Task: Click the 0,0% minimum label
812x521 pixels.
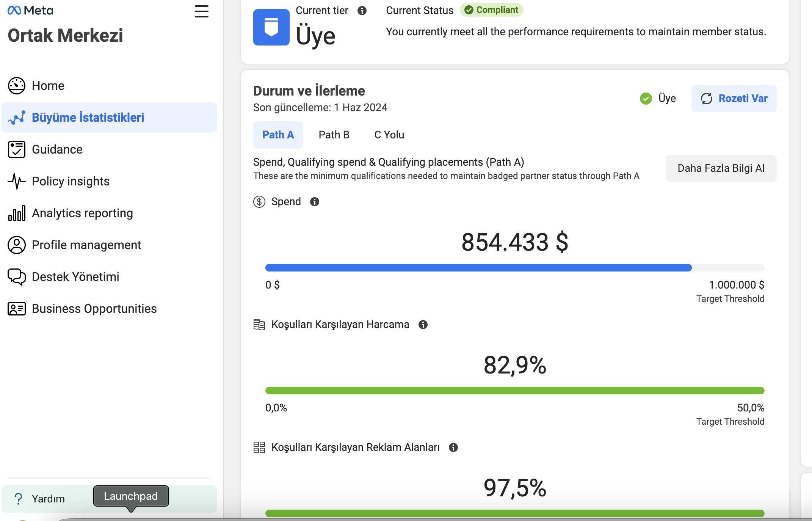Action: pos(276,408)
